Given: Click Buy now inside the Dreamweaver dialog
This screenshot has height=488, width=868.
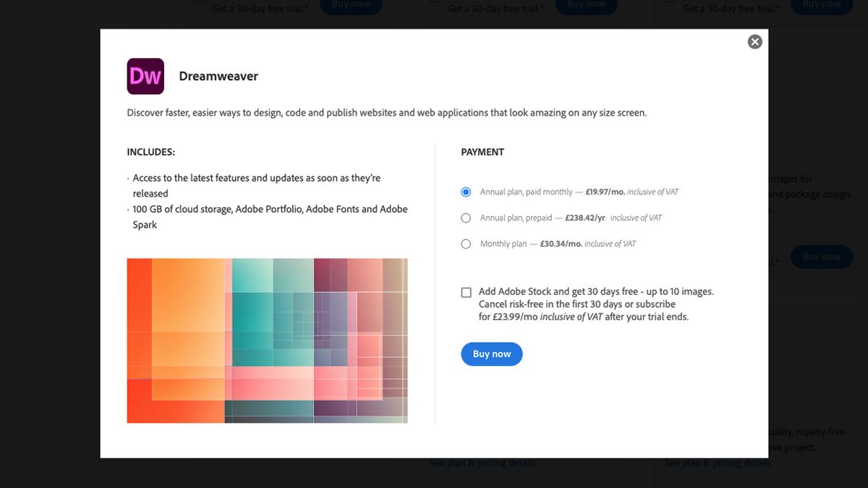Looking at the screenshot, I should click(491, 354).
